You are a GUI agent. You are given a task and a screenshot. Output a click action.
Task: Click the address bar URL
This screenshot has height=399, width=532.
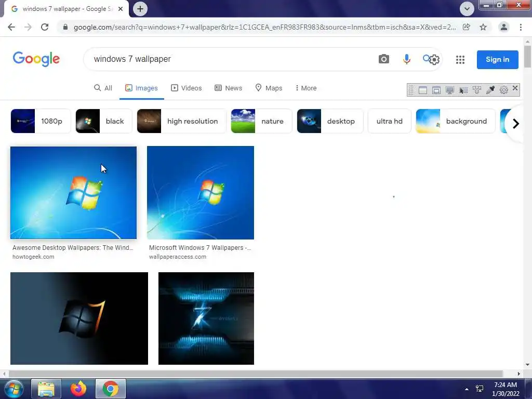[x=264, y=27]
